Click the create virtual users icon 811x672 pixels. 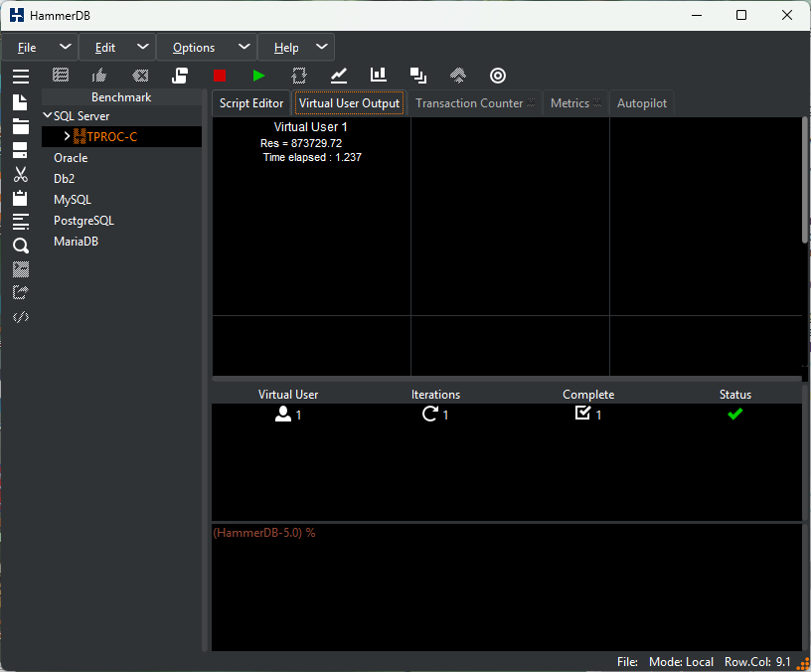coord(299,76)
